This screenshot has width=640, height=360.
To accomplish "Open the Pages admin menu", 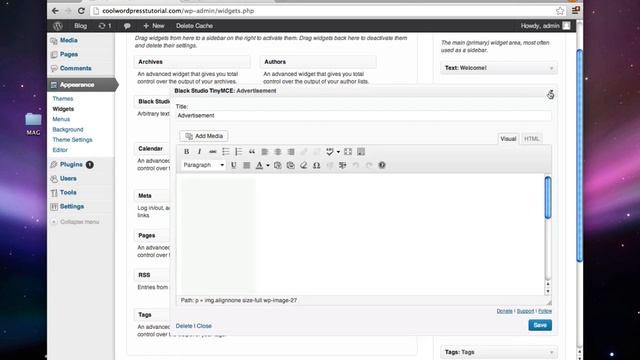I will [x=69, y=54].
